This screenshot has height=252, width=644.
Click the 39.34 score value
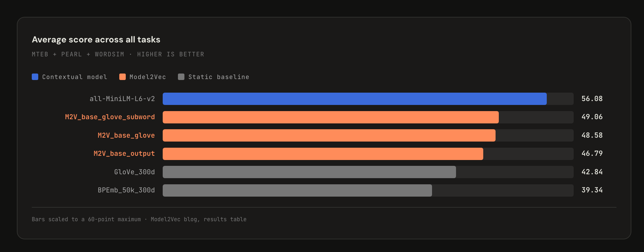(x=592, y=190)
